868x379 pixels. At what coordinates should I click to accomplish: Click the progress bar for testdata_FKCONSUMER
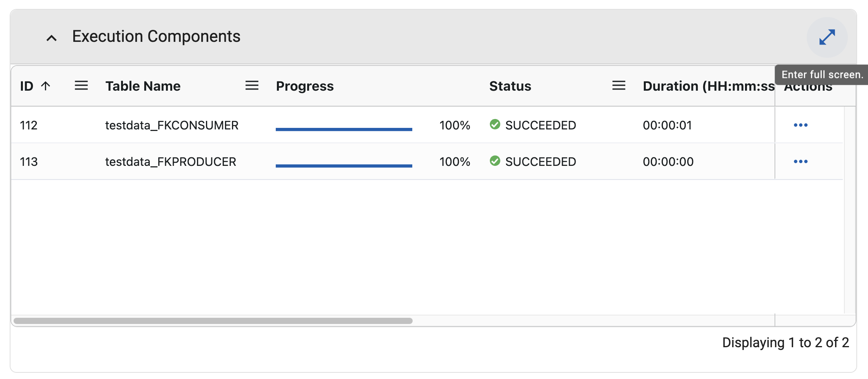(x=344, y=129)
